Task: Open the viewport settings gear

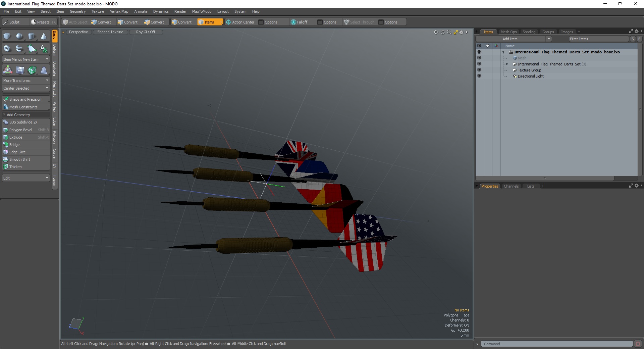Action: point(461,32)
